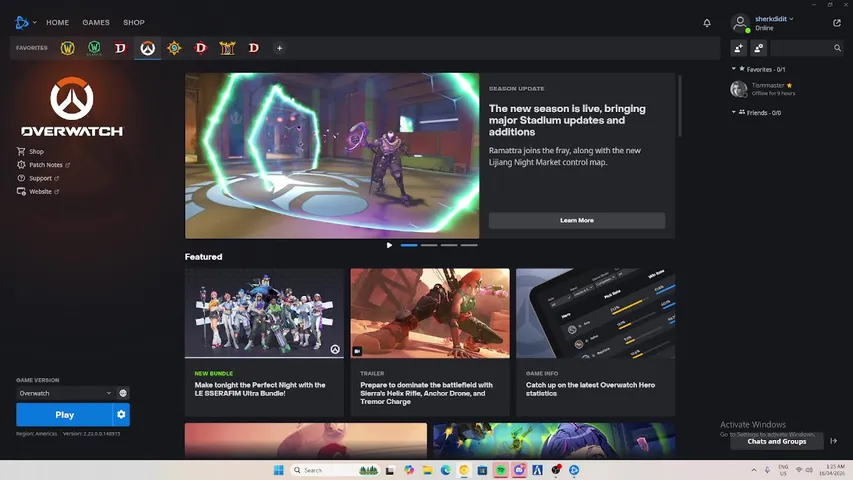Image resolution: width=853 pixels, height=480 pixels.
Task: Open the Game Version dropdown
Action: point(65,393)
